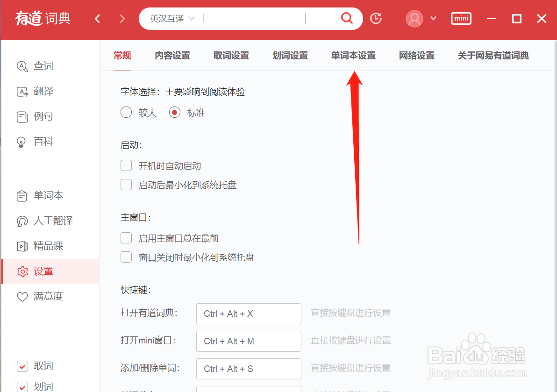Click the Youdao Dictionary logo

(43, 18)
